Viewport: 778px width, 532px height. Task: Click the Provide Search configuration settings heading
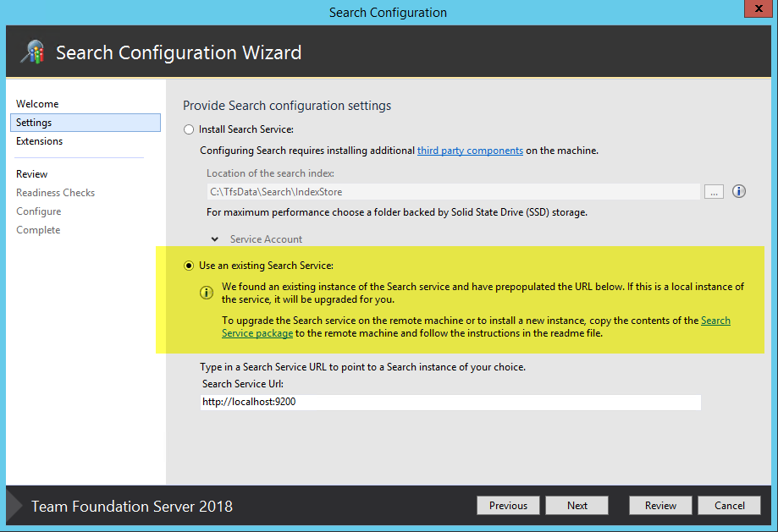[287, 106]
